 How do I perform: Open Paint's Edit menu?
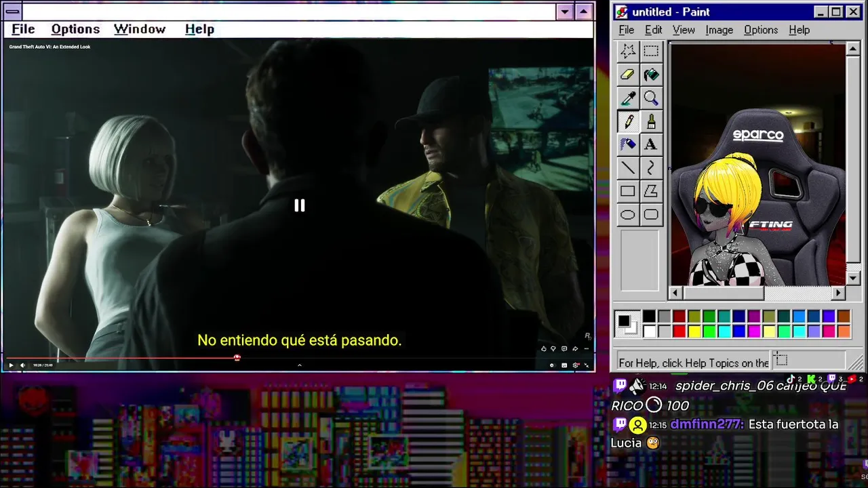tap(654, 30)
